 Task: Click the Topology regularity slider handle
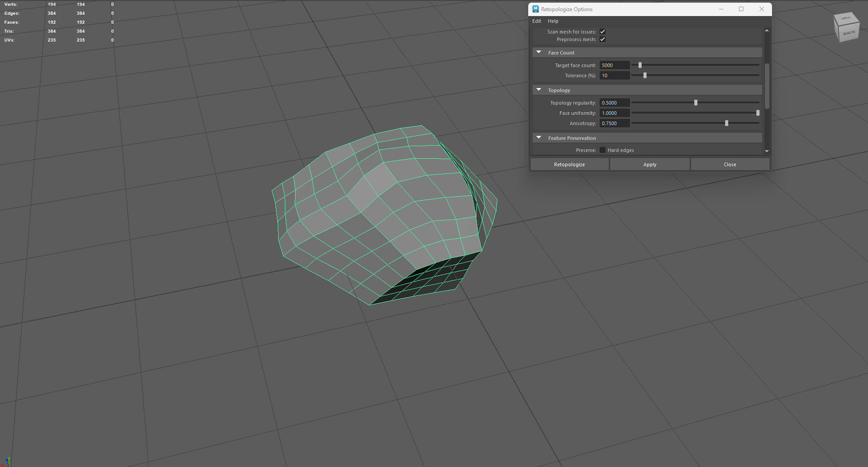click(696, 103)
